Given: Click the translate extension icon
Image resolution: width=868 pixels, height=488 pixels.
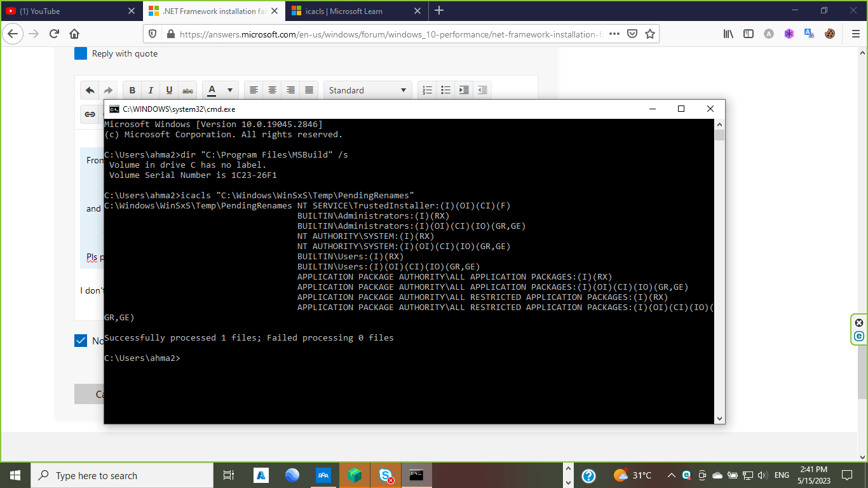Looking at the screenshot, I should pyautogui.click(x=809, y=34).
